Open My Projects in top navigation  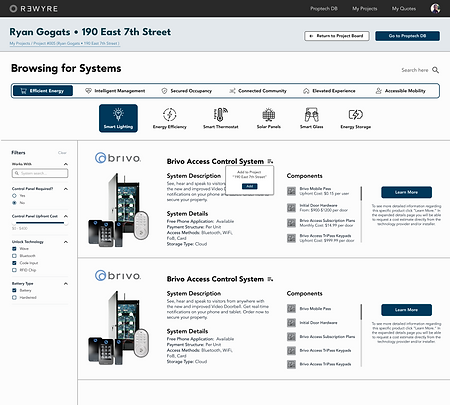tap(365, 9)
